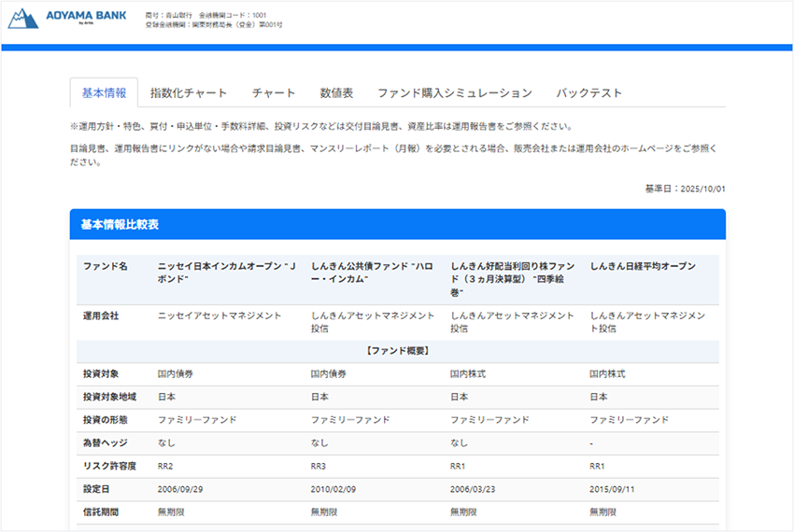Screen dimensions: 794x532
Task: Click the ファンド名 row header
Action: click(105, 267)
